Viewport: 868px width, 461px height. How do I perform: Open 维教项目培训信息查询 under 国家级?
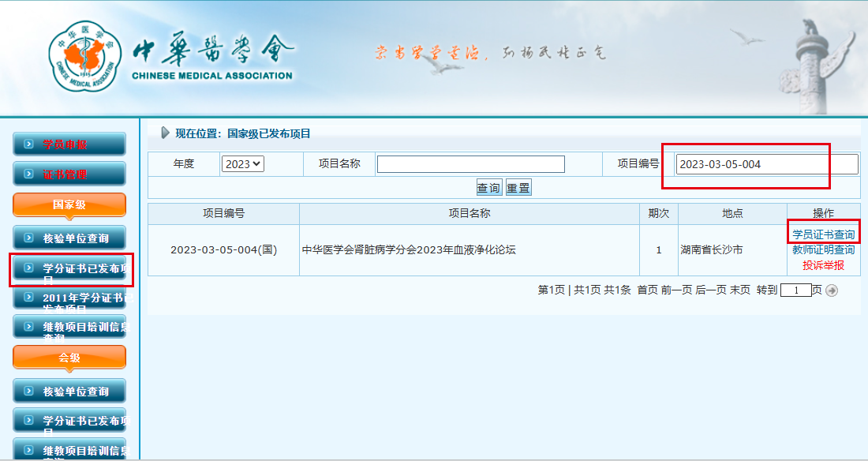point(69,327)
